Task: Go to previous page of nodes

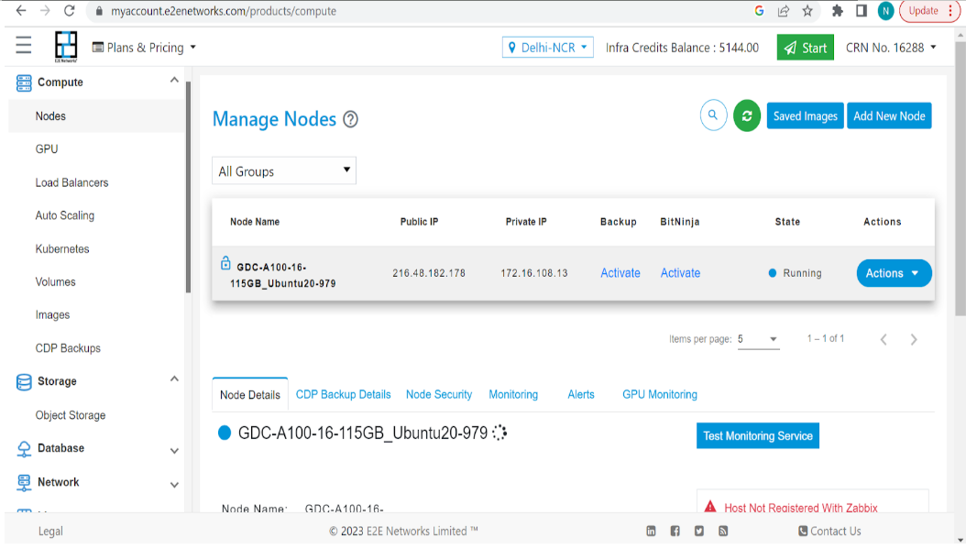Action: click(884, 339)
